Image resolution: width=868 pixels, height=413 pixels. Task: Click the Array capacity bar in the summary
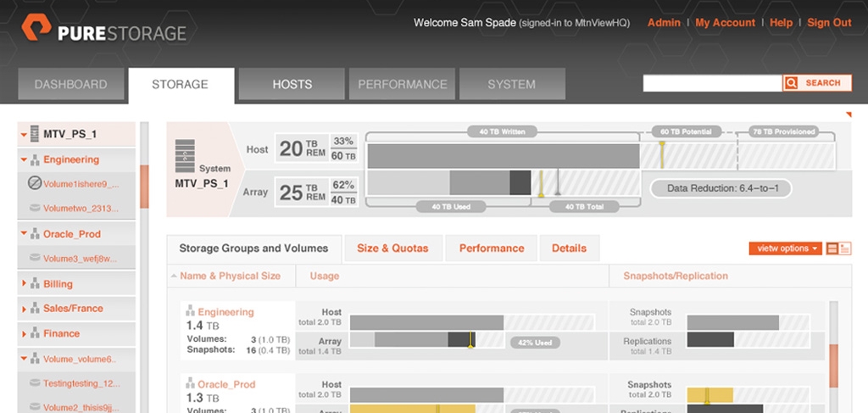[504, 182]
